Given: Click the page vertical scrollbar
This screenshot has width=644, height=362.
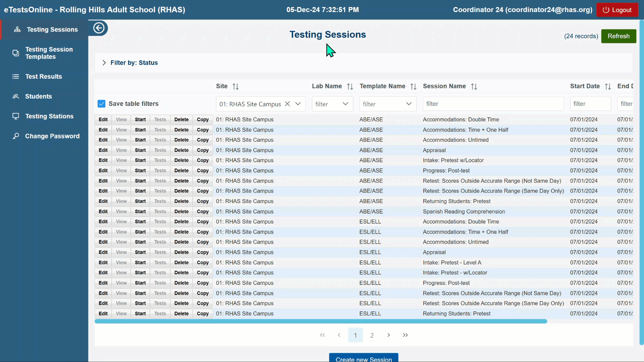Looking at the screenshot, I should pos(641,183).
